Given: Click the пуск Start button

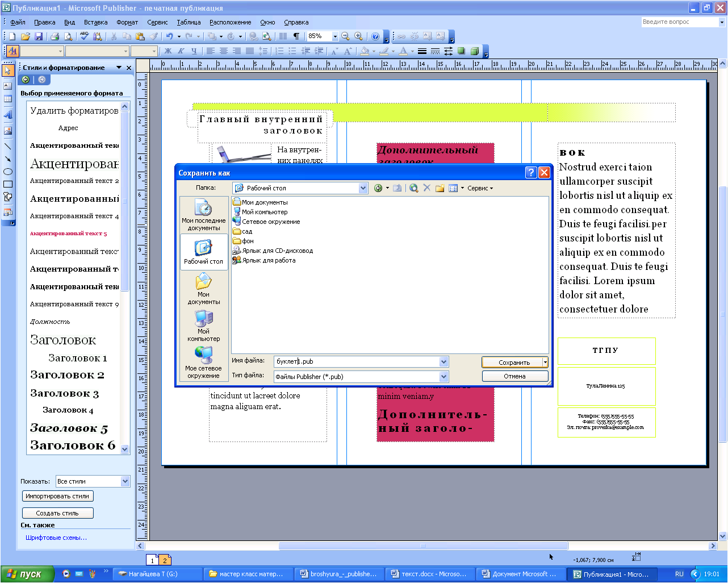Looking at the screenshot, I should click(27, 574).
